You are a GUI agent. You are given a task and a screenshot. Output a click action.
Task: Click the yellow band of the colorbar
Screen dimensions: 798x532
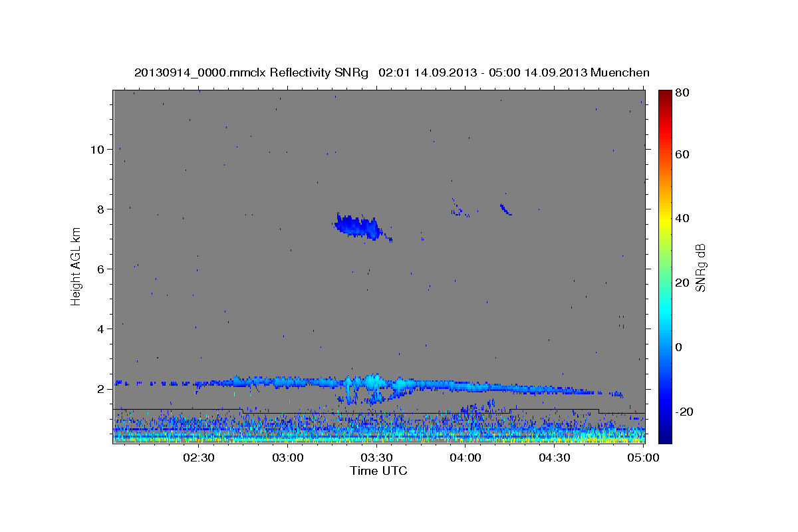pos(665,219)
